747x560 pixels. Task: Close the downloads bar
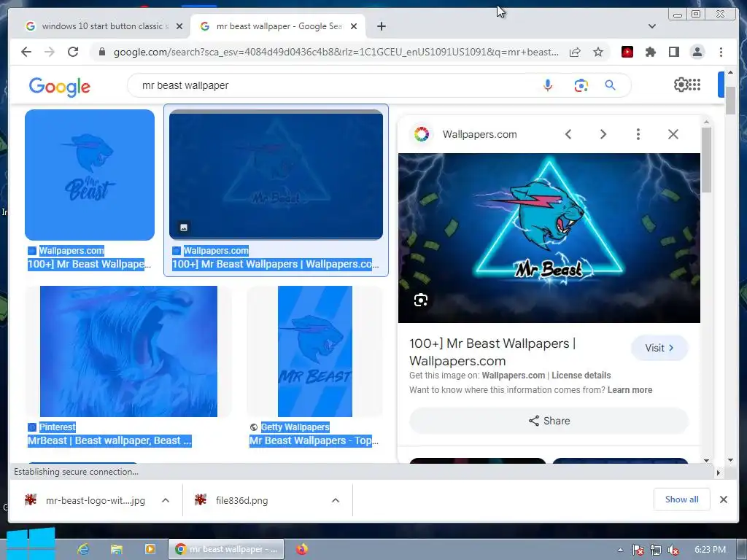pos(724,499)
